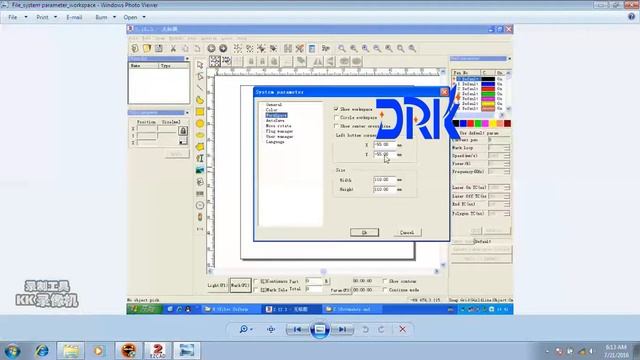Click the Cut scissors icon in EzCad toolbar
Screen dimensions: 640x360
[x=173, y=48]
